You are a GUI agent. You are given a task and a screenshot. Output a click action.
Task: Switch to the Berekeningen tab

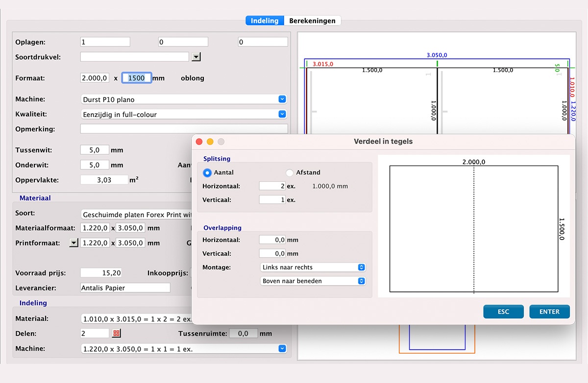[312, 21]
